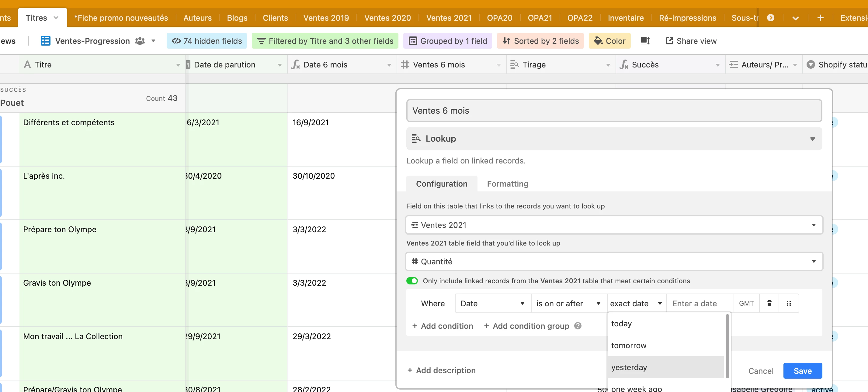Open the Date de parution column menu
The height and width of the screenshot is (392, 868).
(x=280, y=65)
